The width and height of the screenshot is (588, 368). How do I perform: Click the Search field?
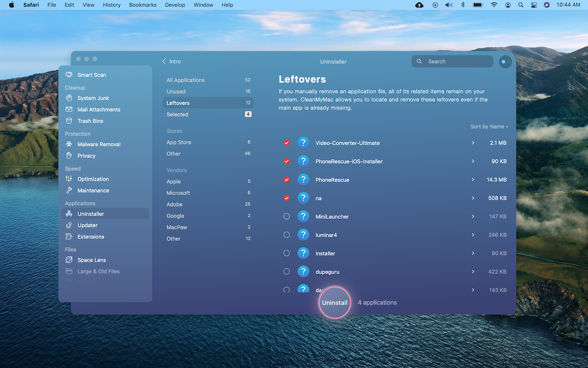point(453,61)
